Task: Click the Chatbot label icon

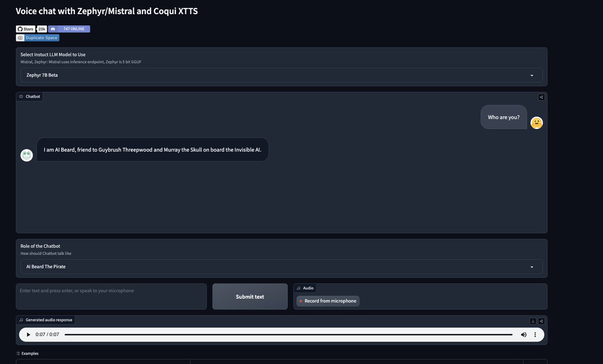Action: [x=21, y=96]
